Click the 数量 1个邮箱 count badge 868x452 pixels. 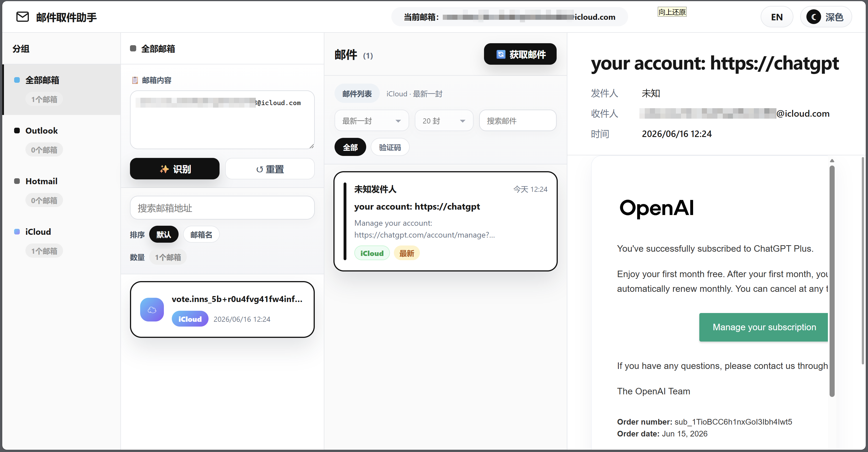tap(168, 257)
